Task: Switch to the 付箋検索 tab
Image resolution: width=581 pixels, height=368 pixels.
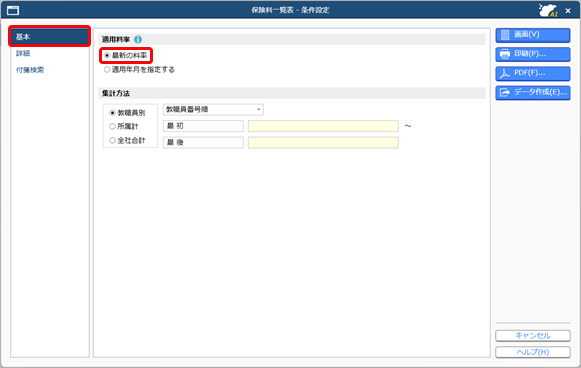Action: 30,70
